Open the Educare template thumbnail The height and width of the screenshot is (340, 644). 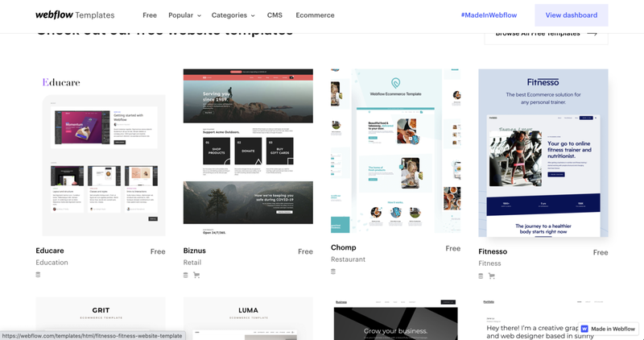[x=101, y=152]
